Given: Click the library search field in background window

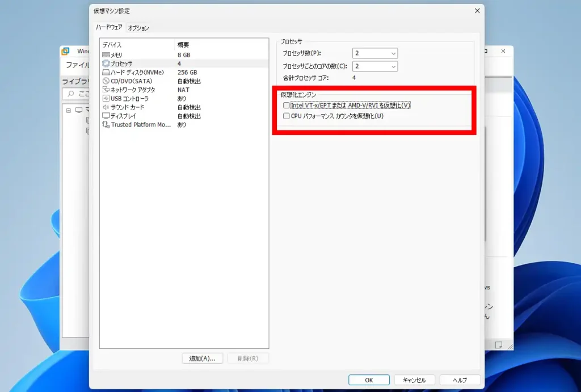Looking at the screenshot, I should pos(75,94).
